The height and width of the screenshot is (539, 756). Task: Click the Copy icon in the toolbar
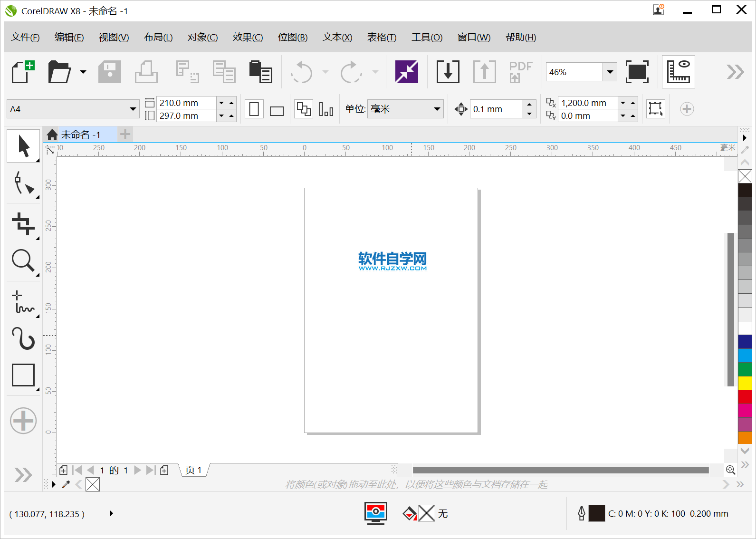point(224,72)
